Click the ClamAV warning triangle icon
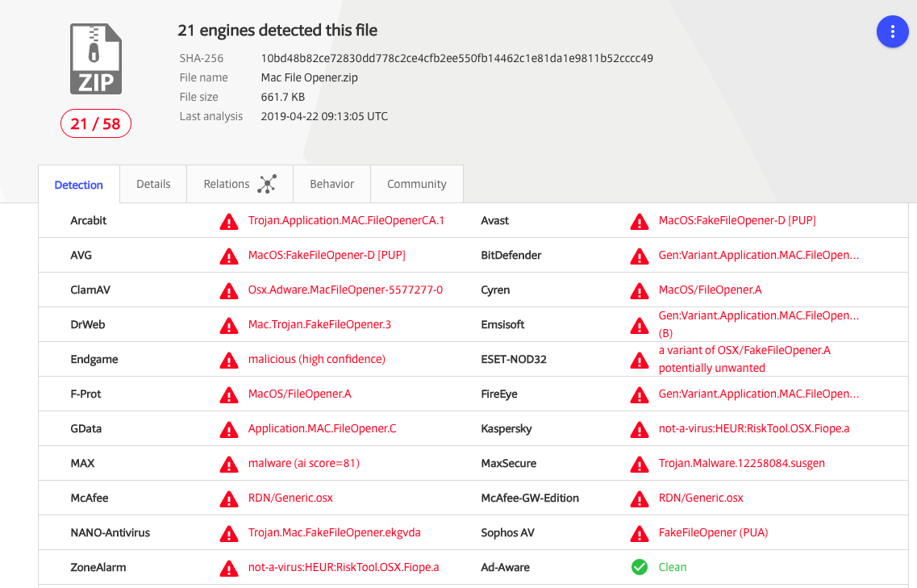This screenshot has height=588, width=917. point(229,291)
